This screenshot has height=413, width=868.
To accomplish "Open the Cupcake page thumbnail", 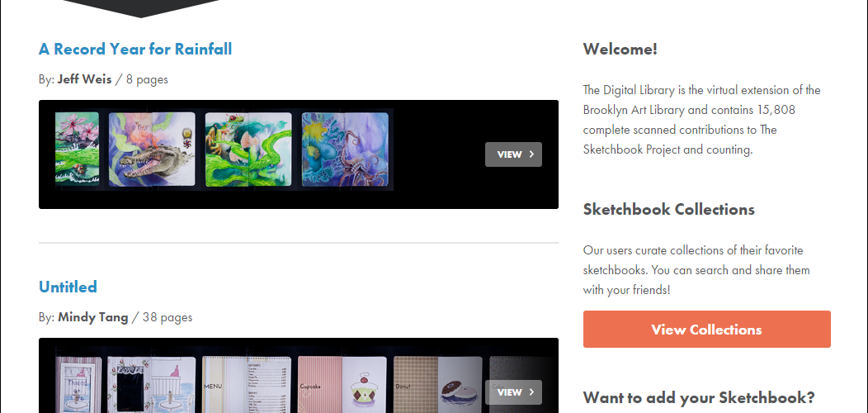I will point(342,384).
